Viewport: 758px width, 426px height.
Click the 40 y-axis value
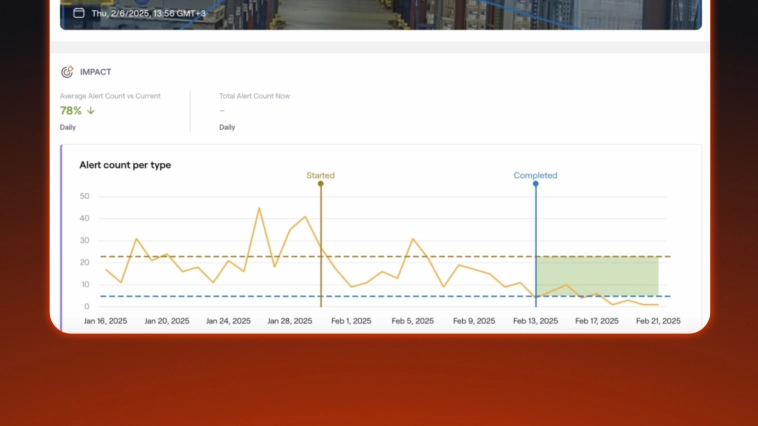coord(85,219)
